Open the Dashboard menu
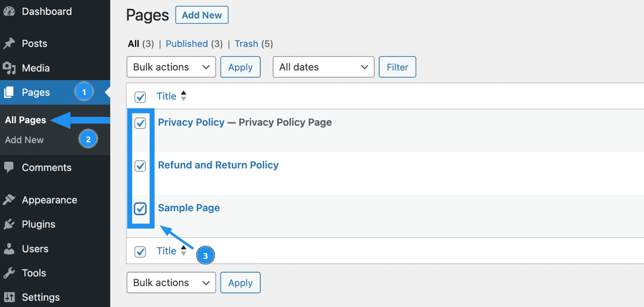Viewport: 644px width, 307px height. (x=55, y=12)
